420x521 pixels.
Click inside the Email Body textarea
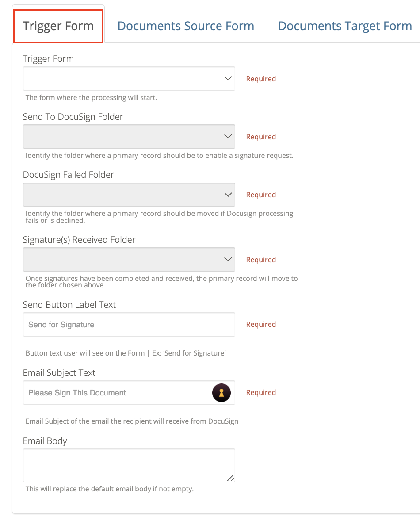(128, 464)
